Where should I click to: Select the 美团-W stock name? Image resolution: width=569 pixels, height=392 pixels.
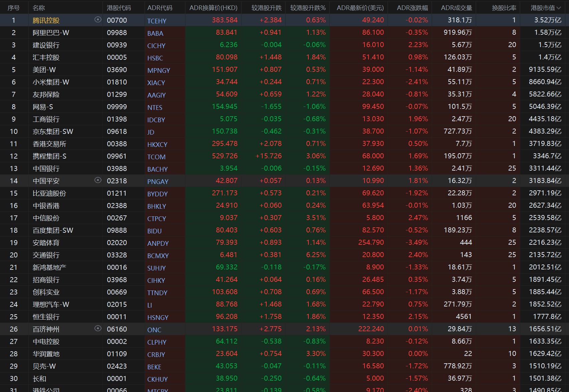(x=44, y=70)
